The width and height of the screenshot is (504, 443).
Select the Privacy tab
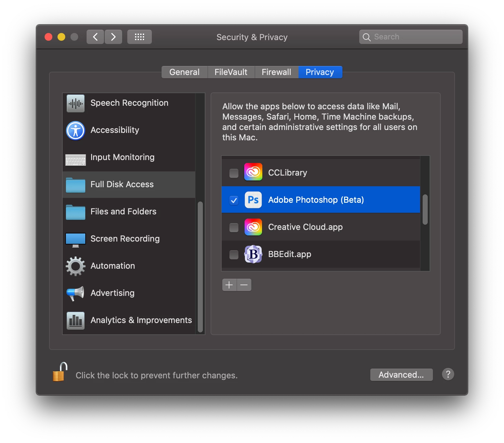[320, 72]
